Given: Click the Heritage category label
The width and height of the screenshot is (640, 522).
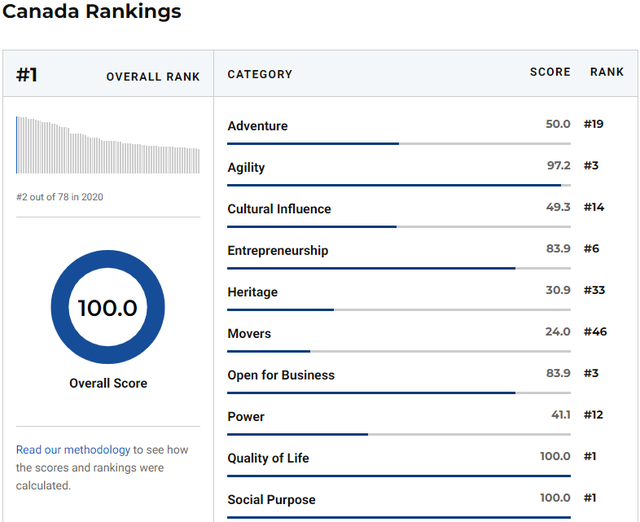Looking at the screenshot, I should 253,292.
